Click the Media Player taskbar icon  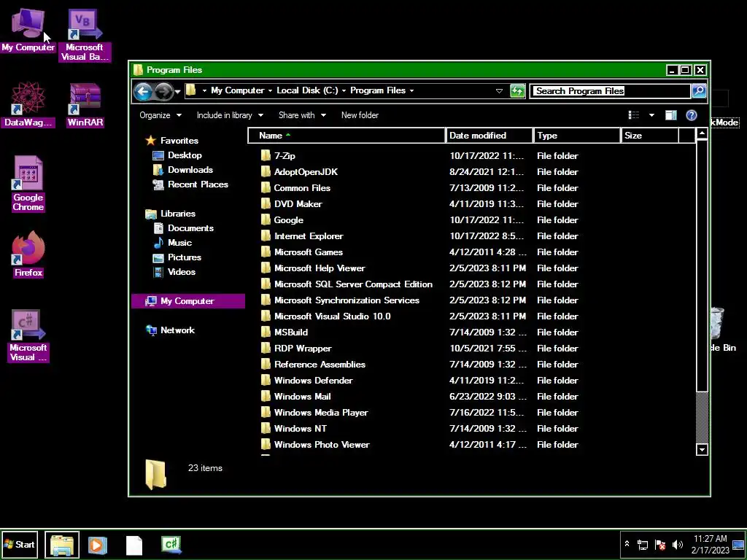click(x=97, y=545)
